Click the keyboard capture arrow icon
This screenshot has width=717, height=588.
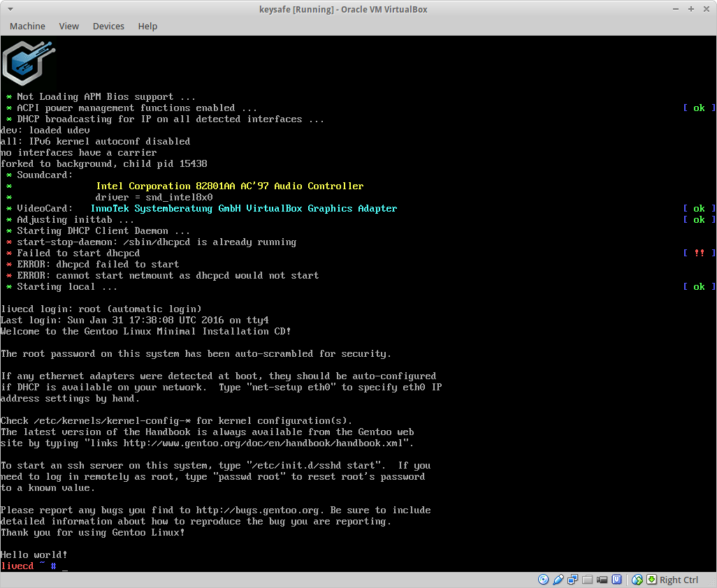coord(651,580)
